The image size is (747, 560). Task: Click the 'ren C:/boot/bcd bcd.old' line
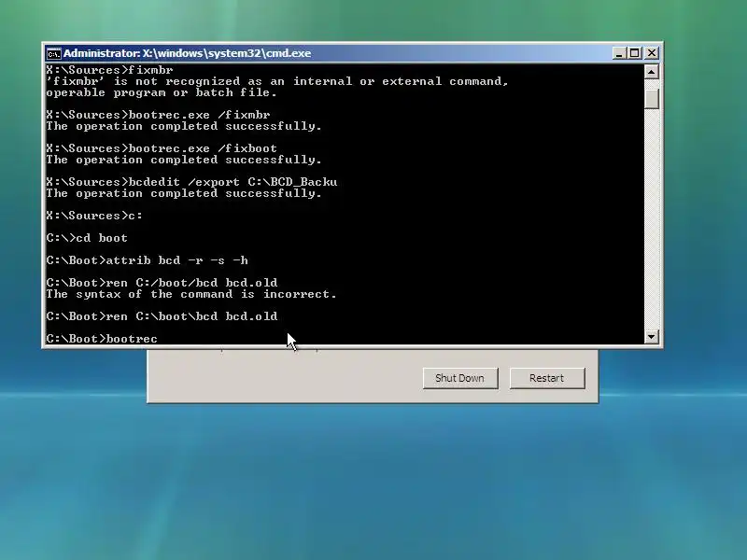coord(162,283)
